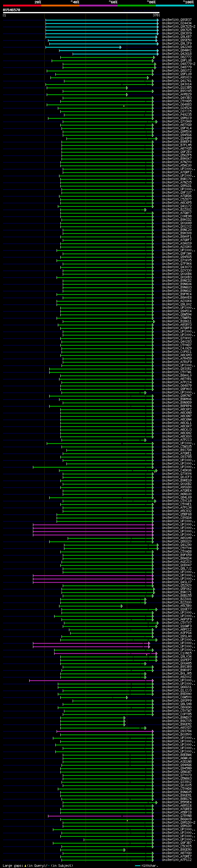Select hit label UniRef100_B9GTS5
The width and height of the screenshot is (197, 868).
[177, 721]
